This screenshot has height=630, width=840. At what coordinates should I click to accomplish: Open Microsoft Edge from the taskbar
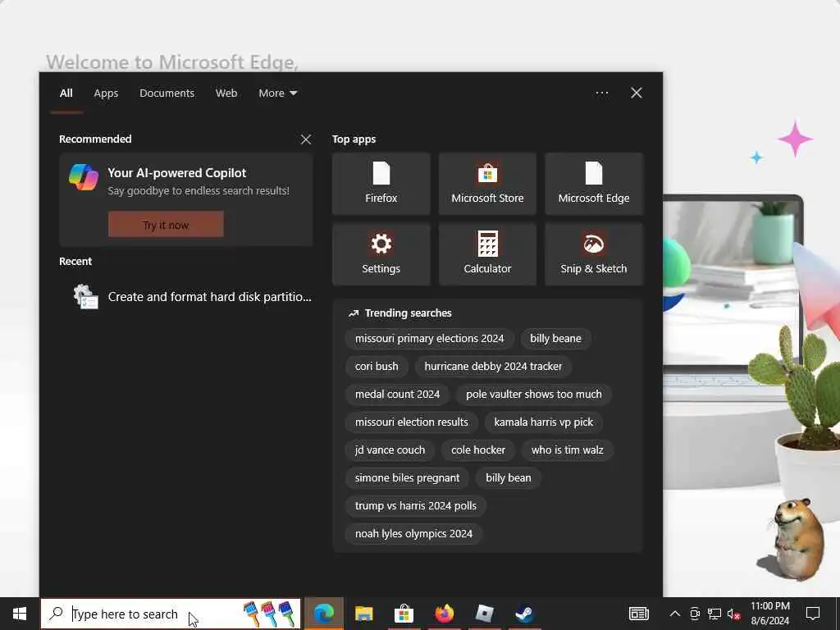coord(323,614)
